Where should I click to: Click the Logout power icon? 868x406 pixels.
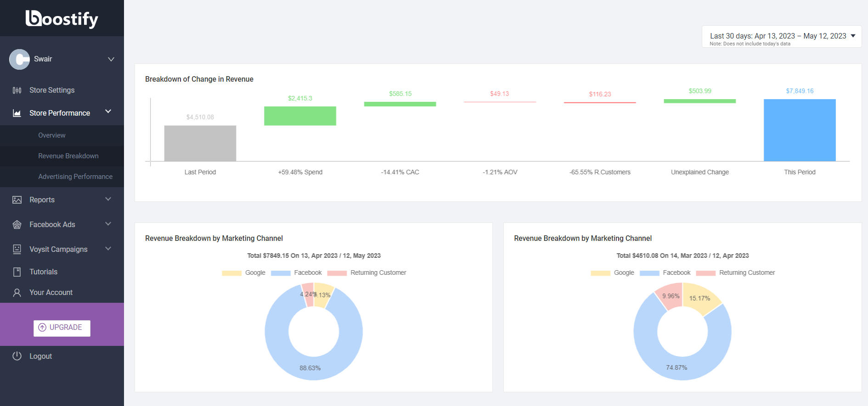17,356
